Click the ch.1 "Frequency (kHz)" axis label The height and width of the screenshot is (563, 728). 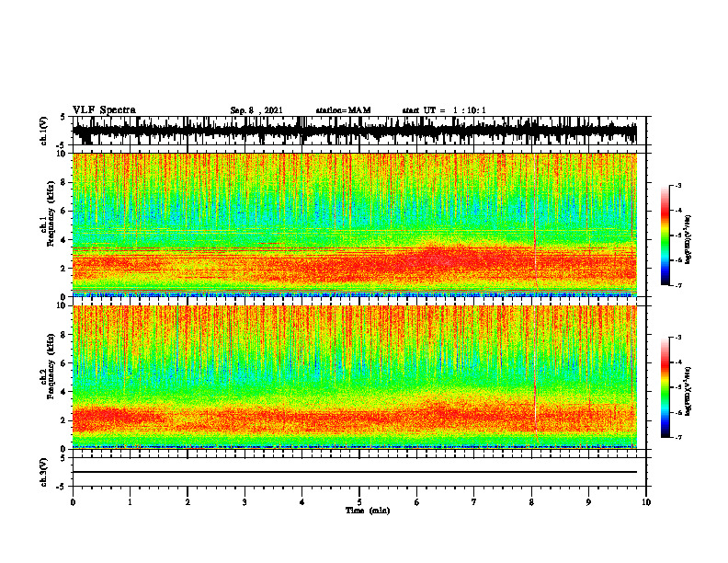pyautogui.click(x=51, y=214)
